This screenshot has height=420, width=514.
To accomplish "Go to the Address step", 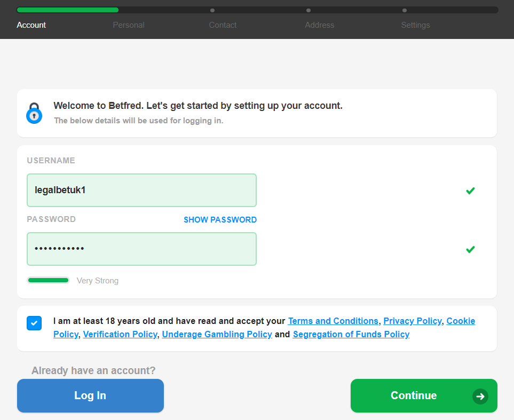I will (x=320, y=25).
